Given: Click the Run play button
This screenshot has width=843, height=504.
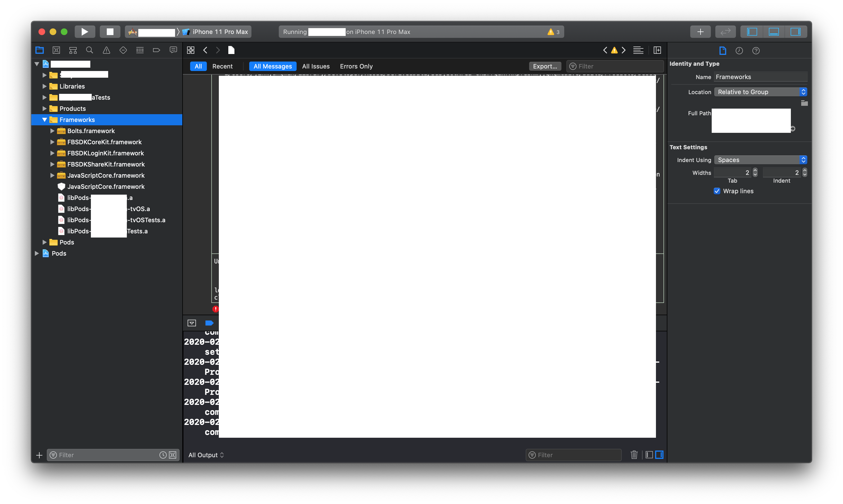Looking at the screenshot, I should coord(85,31).
